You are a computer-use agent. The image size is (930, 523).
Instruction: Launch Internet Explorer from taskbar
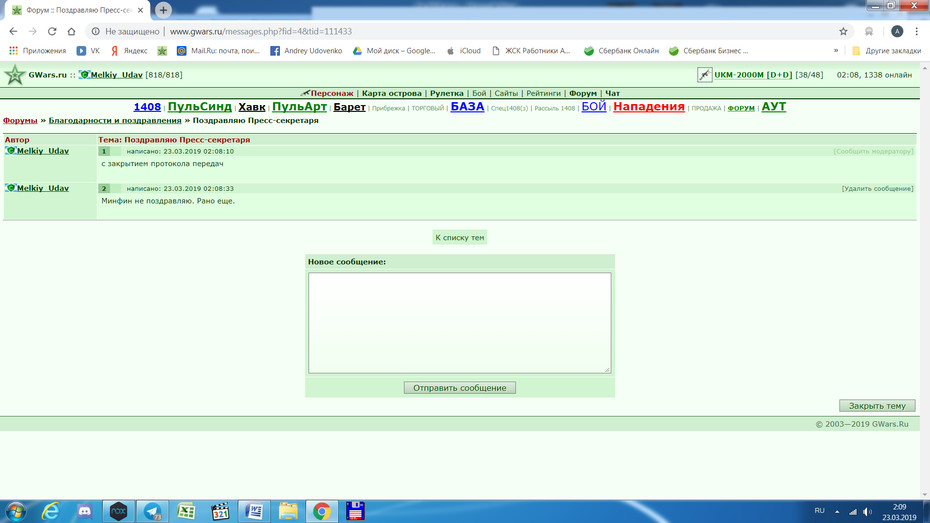[x=50, y=511]
